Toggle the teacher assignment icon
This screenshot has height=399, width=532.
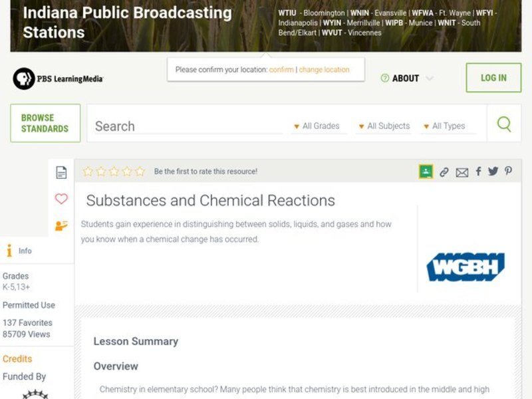(61, 225)
